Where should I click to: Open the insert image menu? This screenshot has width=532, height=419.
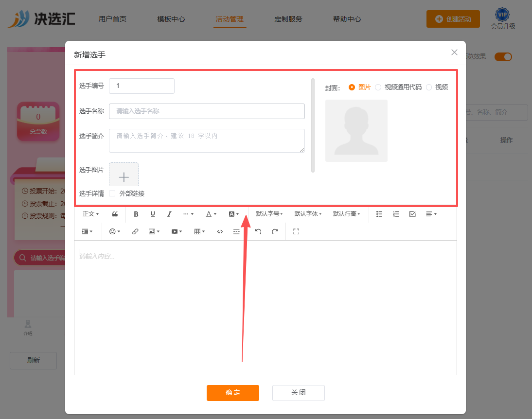[154, 231]
